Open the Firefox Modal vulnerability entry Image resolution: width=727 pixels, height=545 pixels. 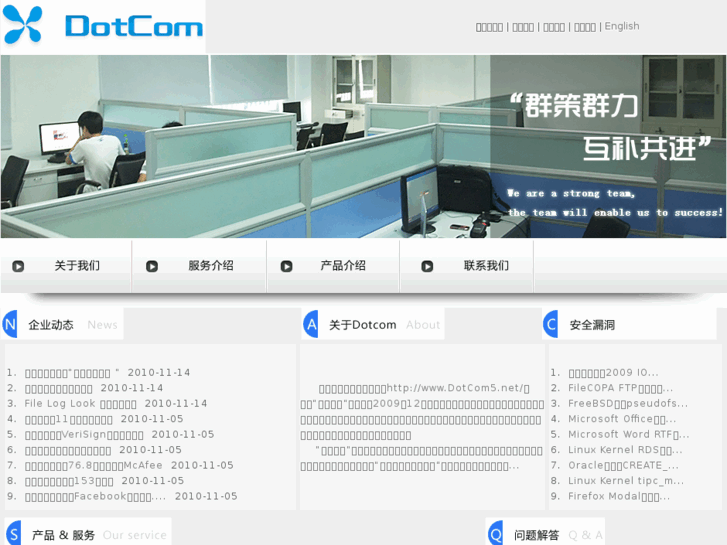[619, 496]
